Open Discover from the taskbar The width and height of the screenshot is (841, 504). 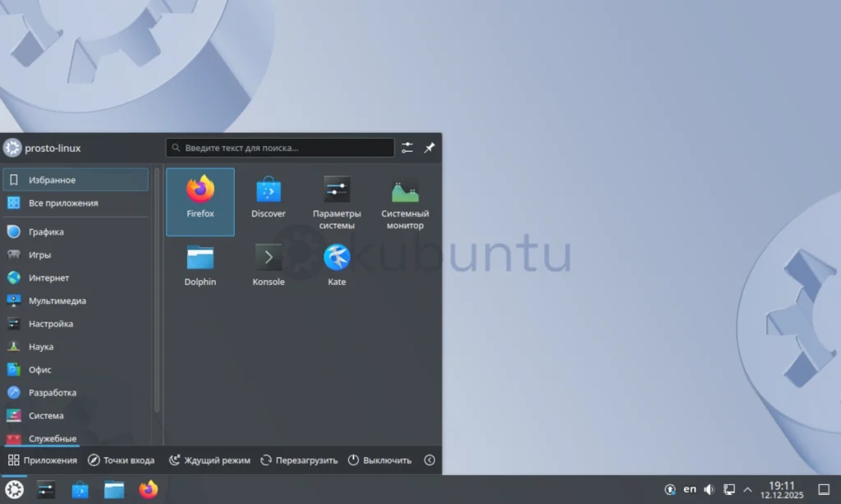pyautogui.click(x=80, y=489)
